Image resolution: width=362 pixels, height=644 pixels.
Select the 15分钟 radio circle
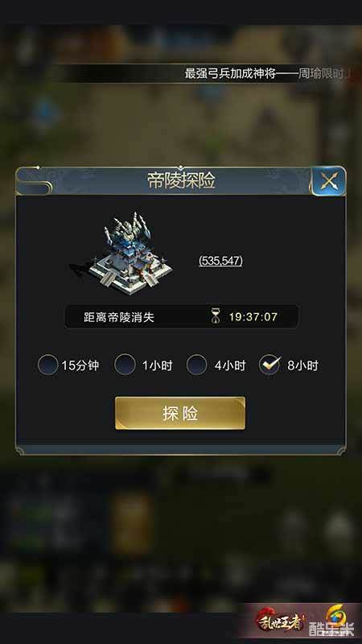click(48, 365)
